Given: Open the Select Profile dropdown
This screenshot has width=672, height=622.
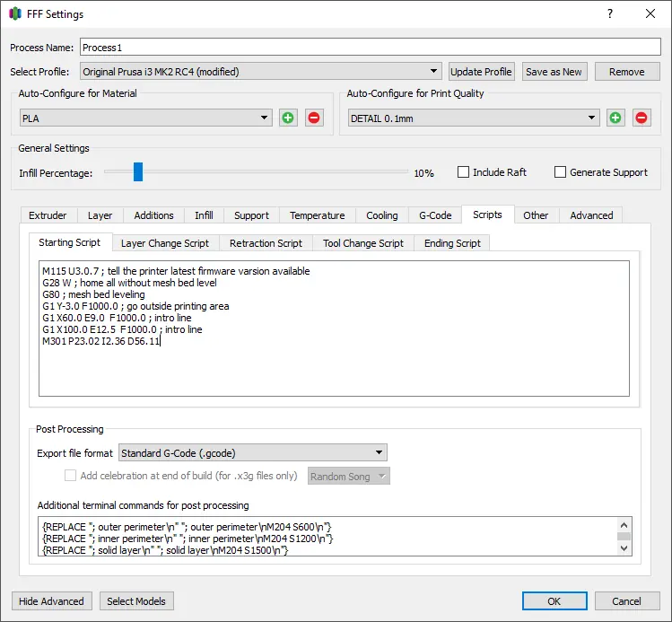Looking at the screenshot, I should coord(260,72).
